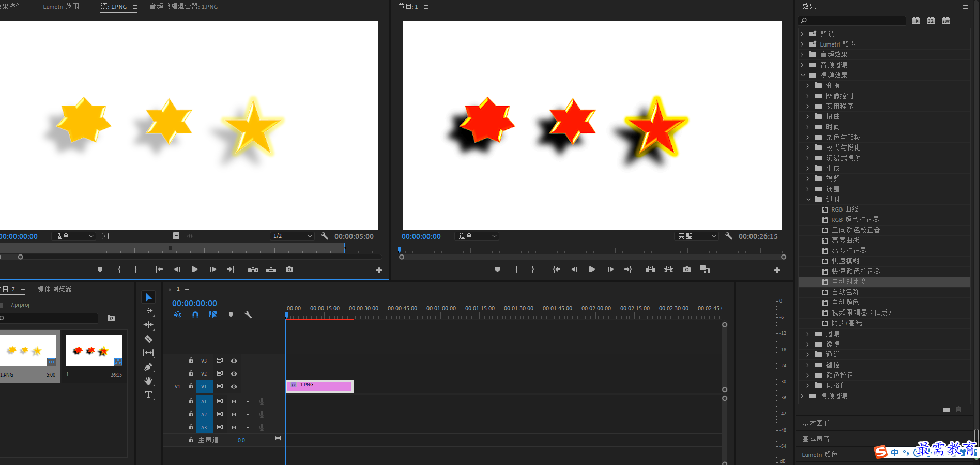The height and width of the screenshot is (465, 980).
Task: Expand the 颜色校正 folder
Action: click(808, 375)
